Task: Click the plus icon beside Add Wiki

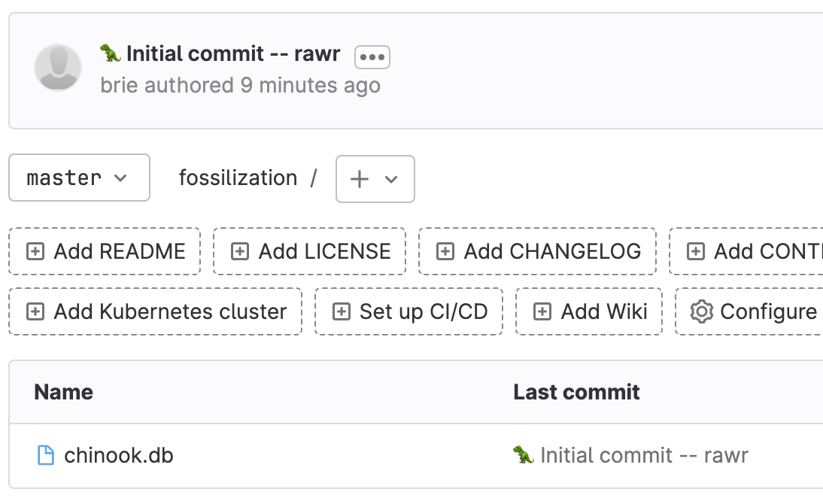Action: point(542,311)
